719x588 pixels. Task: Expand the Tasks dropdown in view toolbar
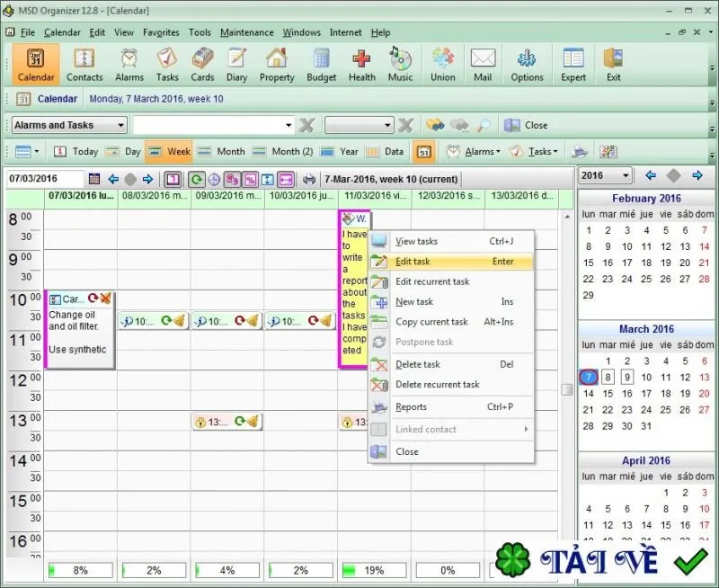(x=534, y=151)
